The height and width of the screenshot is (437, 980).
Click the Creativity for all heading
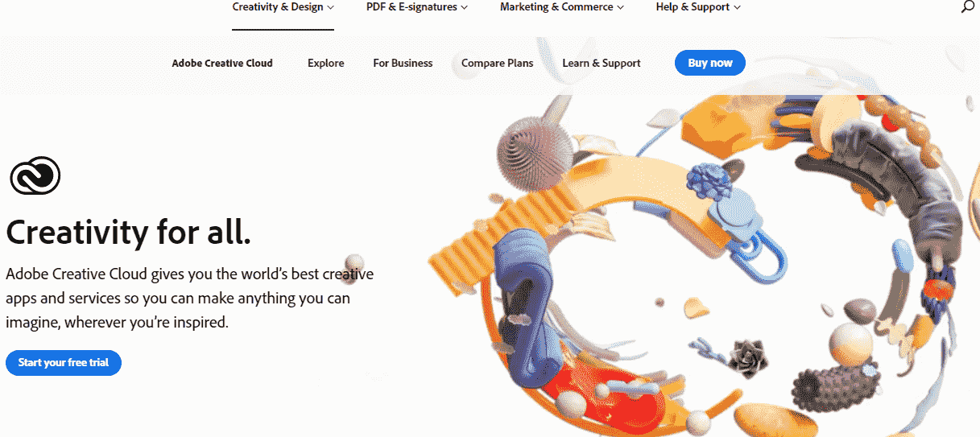pyautogui.click(x=129, y=232)
